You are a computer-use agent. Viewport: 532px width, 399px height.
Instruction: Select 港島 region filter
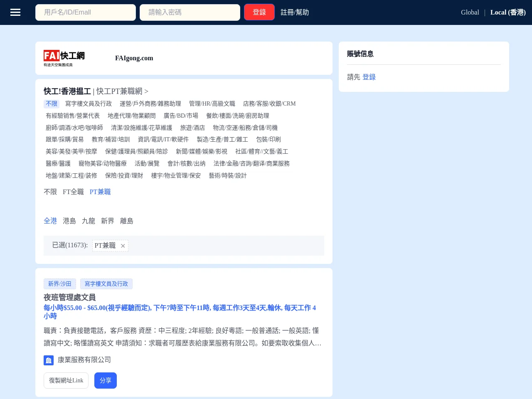[69, 221]
